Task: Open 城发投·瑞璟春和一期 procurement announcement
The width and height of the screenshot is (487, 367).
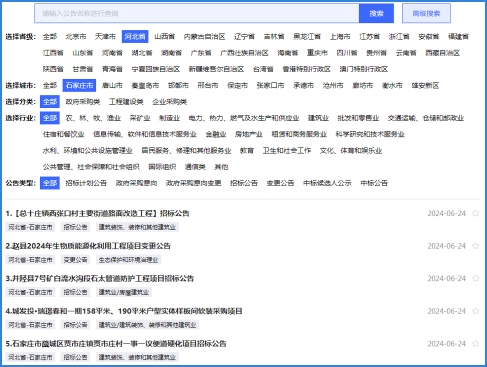Action: click(124, 311)
